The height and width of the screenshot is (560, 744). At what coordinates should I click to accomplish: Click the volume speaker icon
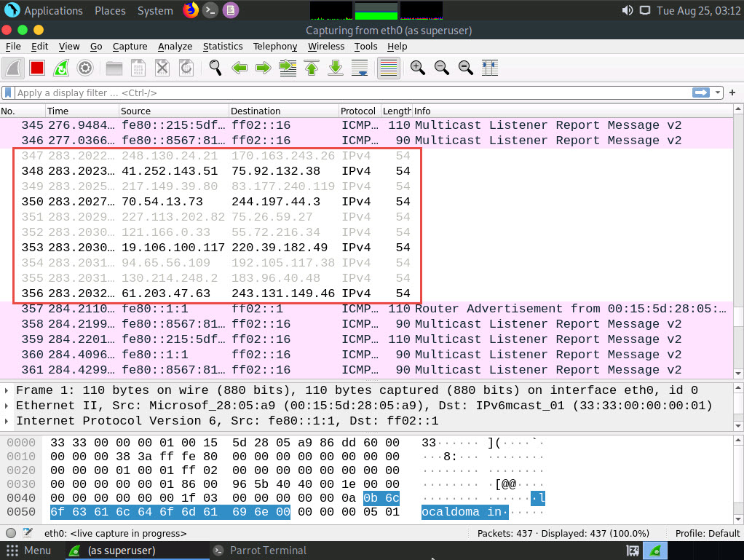coord(628,10)
